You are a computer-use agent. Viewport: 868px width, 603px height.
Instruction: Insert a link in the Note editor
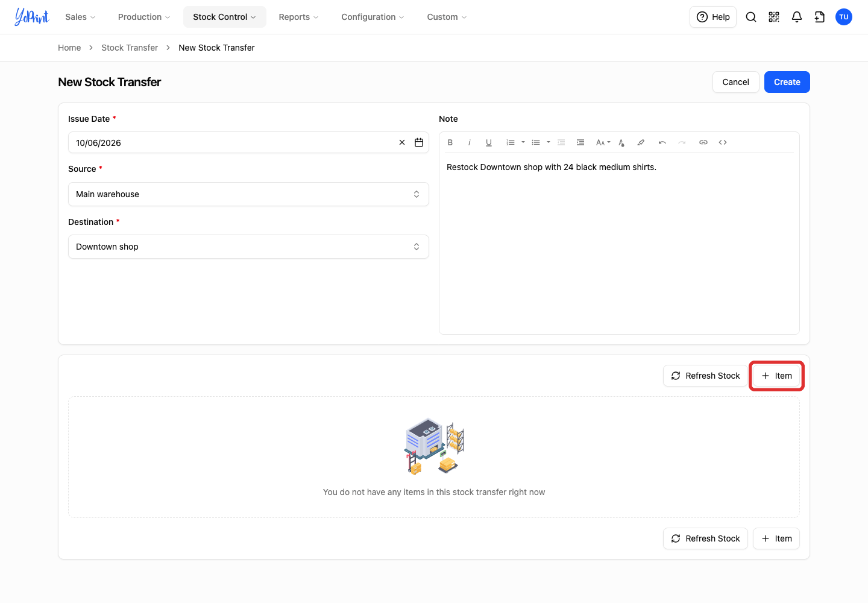[703, 142]
